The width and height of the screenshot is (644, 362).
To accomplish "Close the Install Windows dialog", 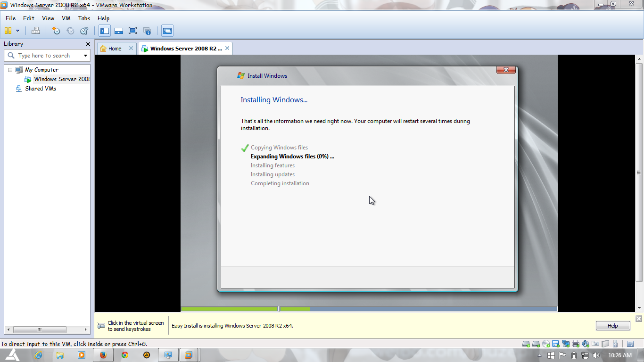I will pyautogui.click(x=506, y=70).
